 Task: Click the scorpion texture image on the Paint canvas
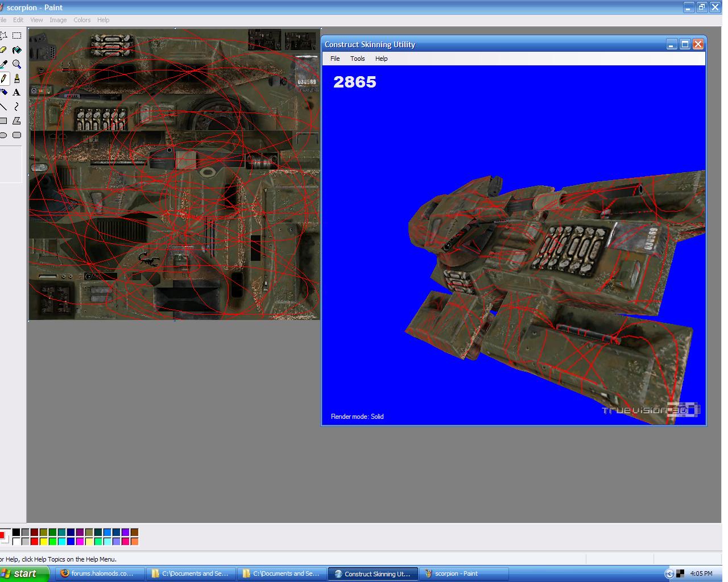tap(175, 174)
